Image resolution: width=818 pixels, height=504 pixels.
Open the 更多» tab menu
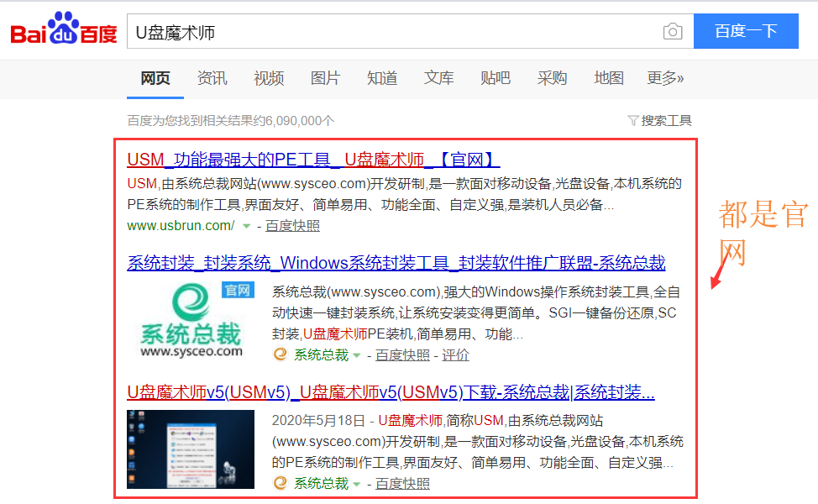tap(665, 78)
